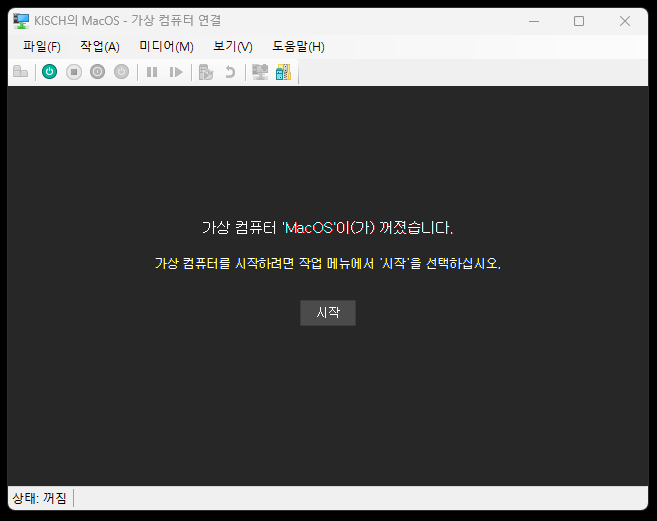Maximize the virtual machine connection window
Image resolution: width=657 pixels, height=521 pixels.
tap(579, 21)
